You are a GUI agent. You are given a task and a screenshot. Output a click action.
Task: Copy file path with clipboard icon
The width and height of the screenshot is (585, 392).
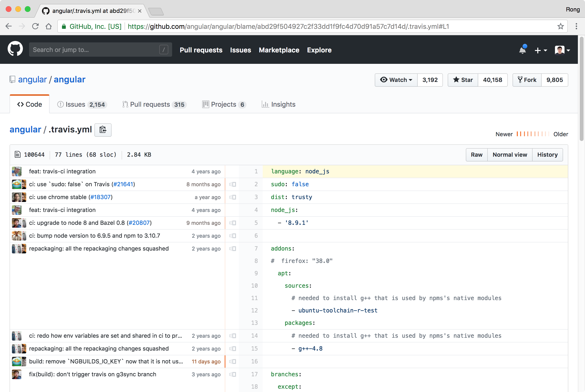(x=103, y=130)
